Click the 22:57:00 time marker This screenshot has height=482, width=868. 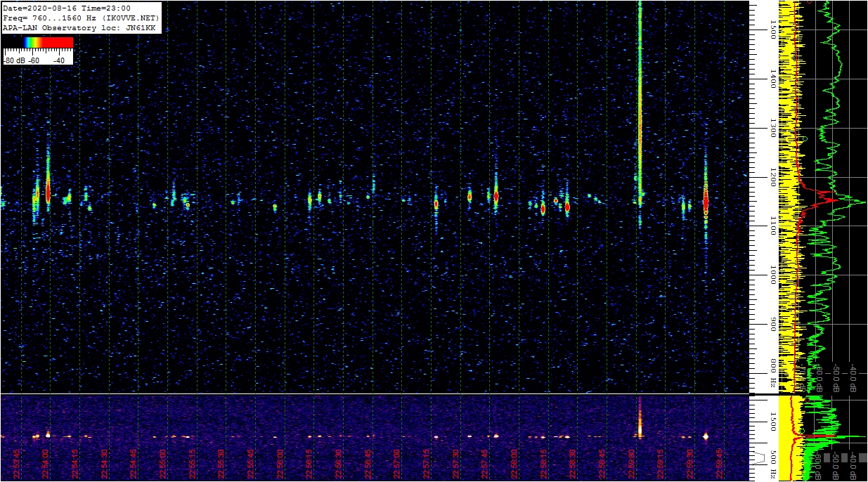[397, 464]
